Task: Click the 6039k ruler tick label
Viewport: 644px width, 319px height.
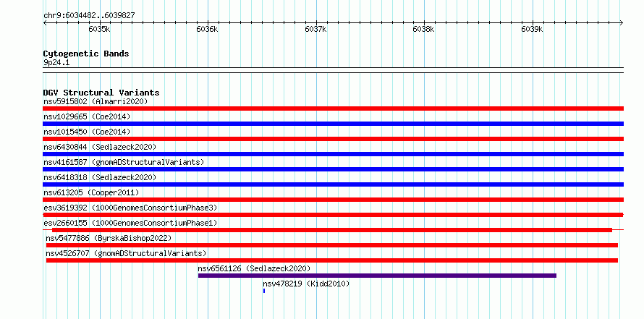Action: [532, 29]
